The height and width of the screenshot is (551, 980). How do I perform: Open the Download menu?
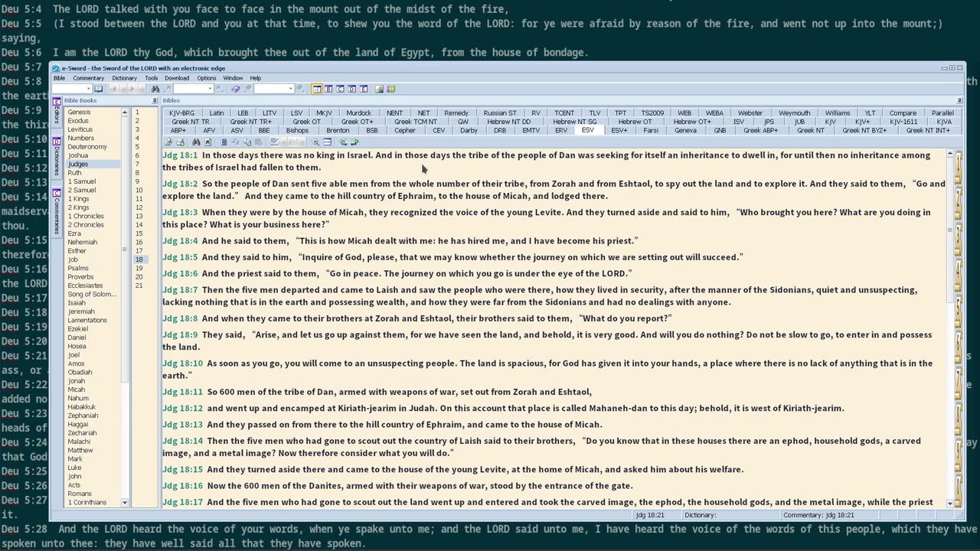click(177, 78)
